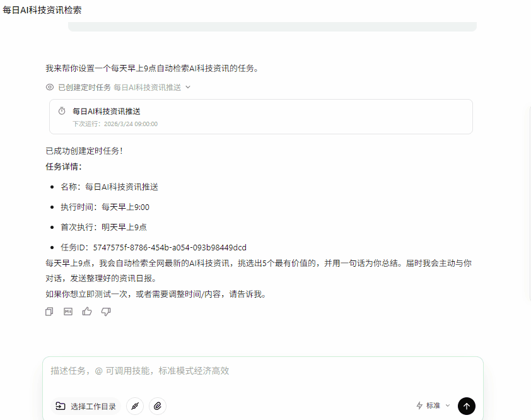This screenshot has width=531, height=420.
Task: Click the lightning icon beside 标准
Action: 418,405
